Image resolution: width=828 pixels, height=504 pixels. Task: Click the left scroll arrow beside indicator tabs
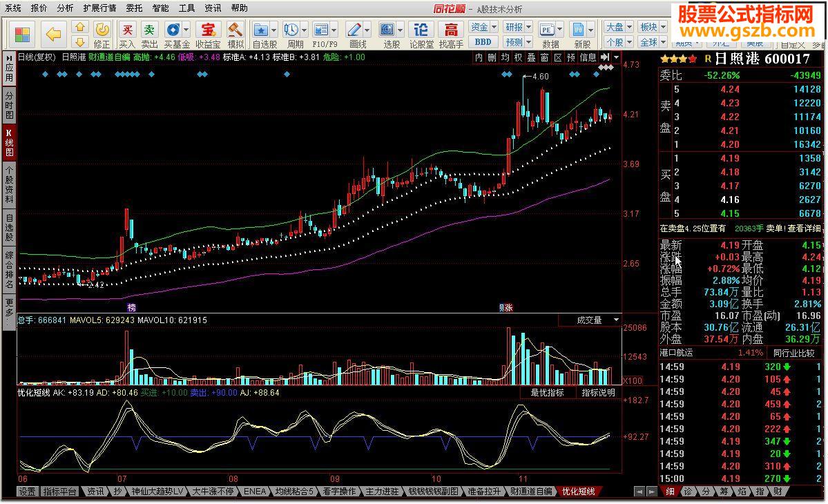[x=639, y=492]
